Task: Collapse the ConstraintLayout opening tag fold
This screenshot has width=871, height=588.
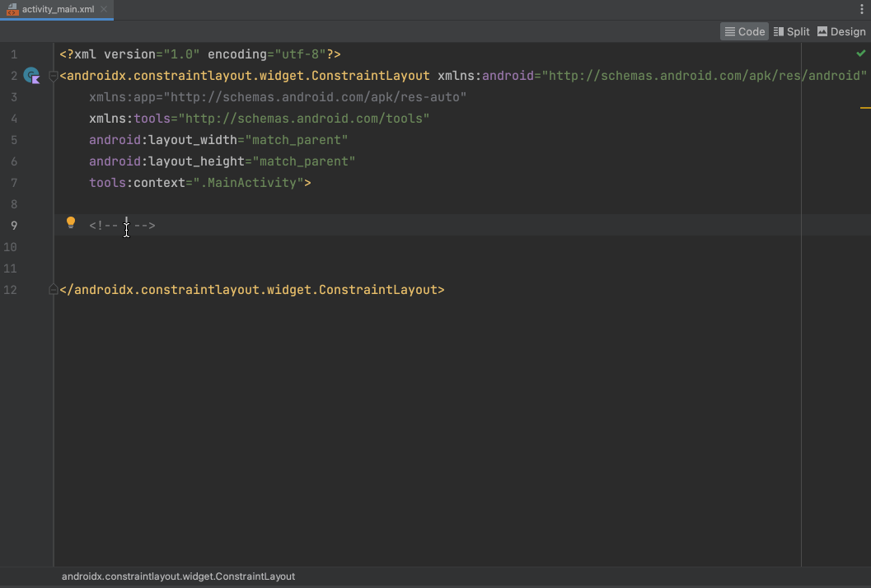Action: tap(54, 76)
